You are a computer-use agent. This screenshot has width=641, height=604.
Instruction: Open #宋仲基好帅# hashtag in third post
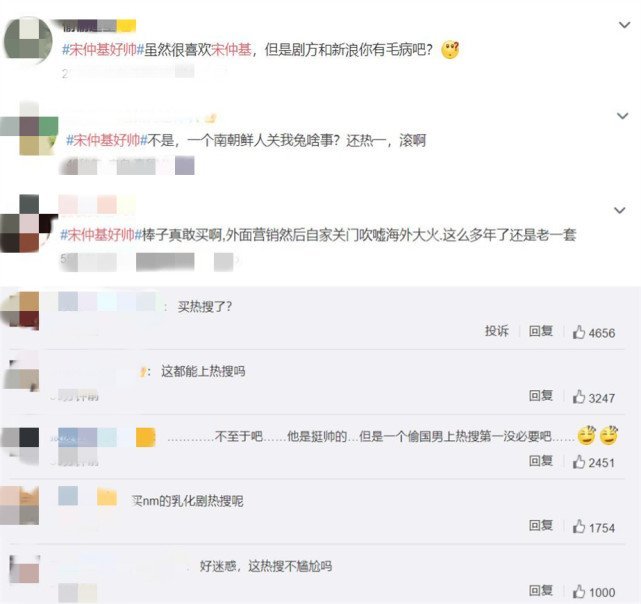pos(101,235)
